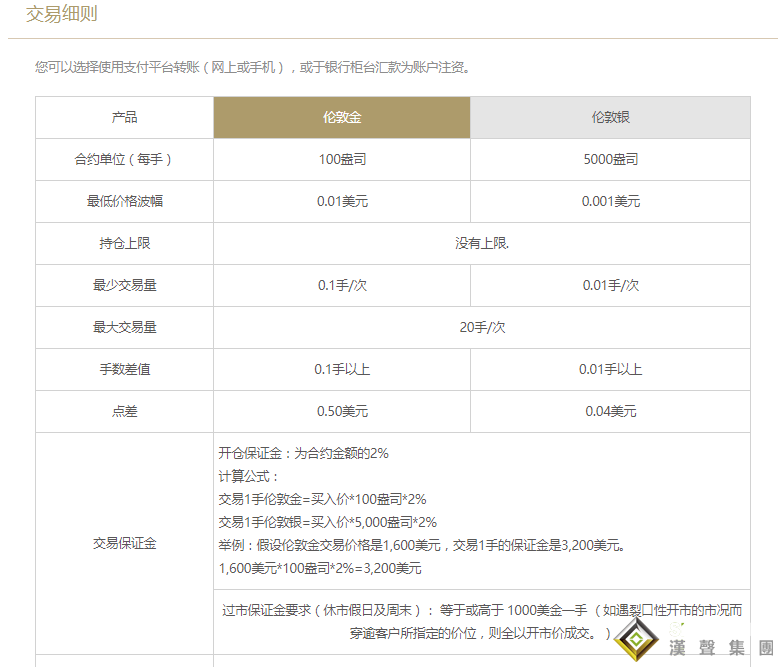This screenshot has height=667, width=778.
Task: Select the 20手/次 cell
Action: coord(482,327)
